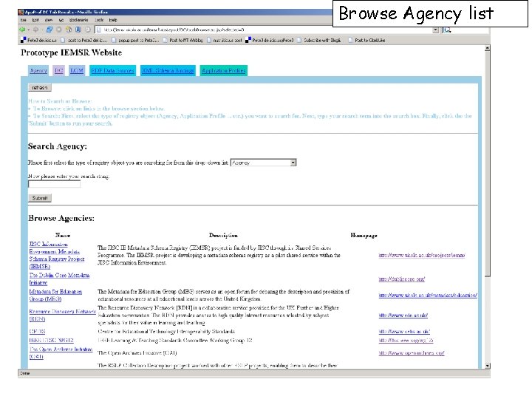Click the 'Prototype IEMSR Website' title text
The height and width of the screenshot is (399, 532).
(x=71, y=52)
